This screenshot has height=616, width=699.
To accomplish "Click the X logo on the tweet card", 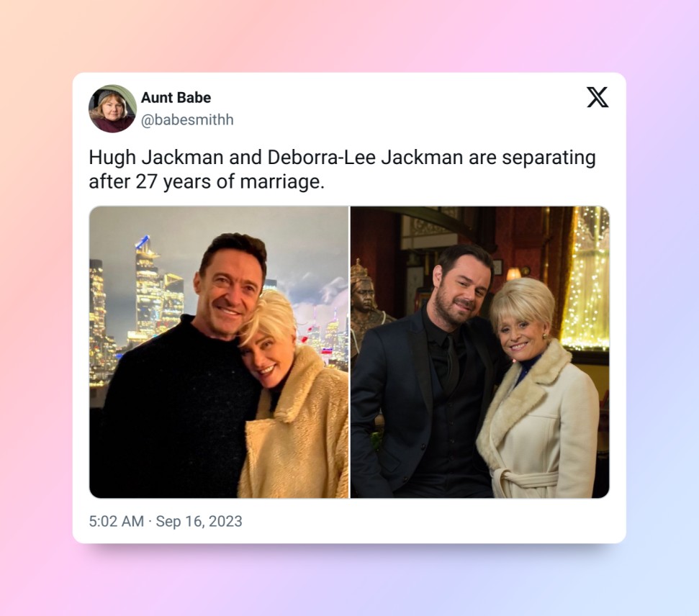I will 597,97.
